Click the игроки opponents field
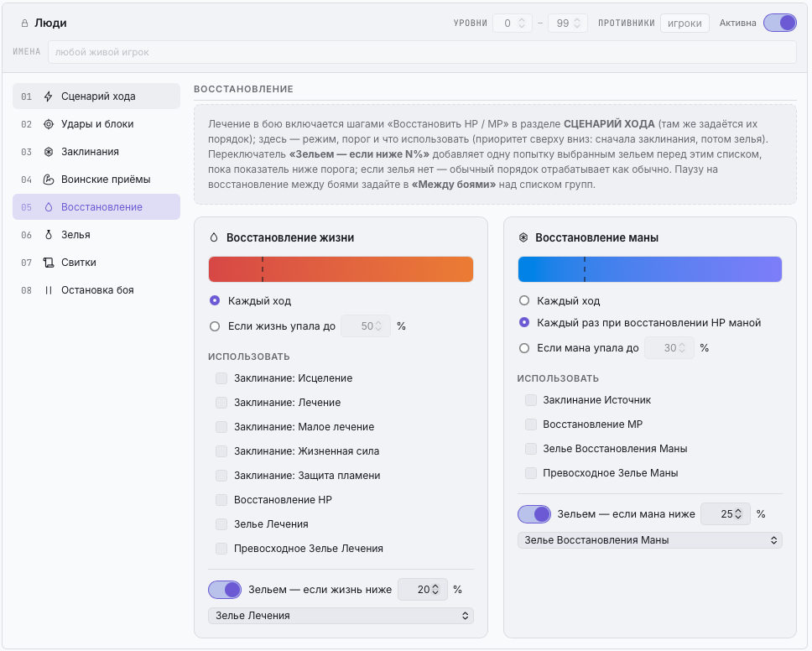The image size is (812, 651). tap(684, 23)
